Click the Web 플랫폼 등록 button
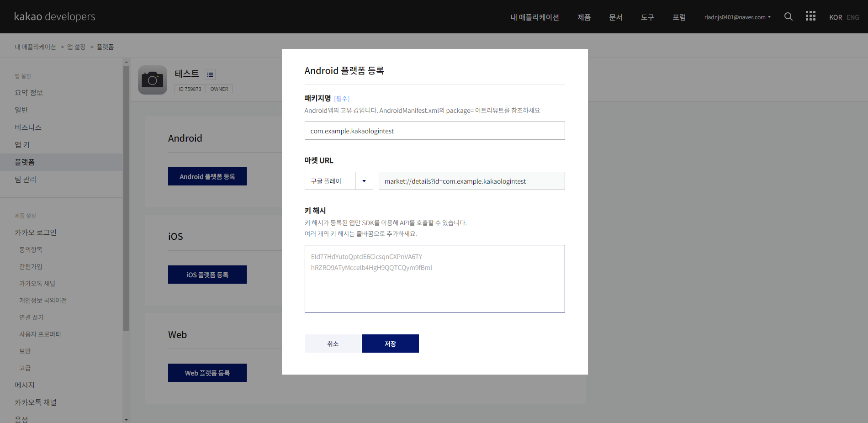 coord(207,373)
